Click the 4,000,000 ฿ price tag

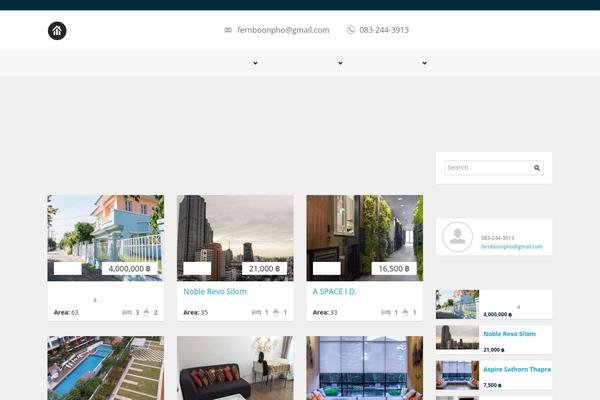(129, 269)
